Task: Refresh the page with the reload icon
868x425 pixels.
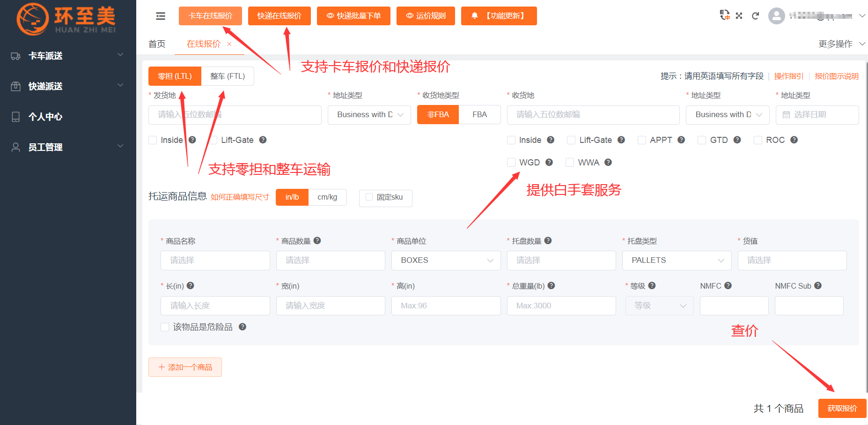Action: tap(756, 15)
